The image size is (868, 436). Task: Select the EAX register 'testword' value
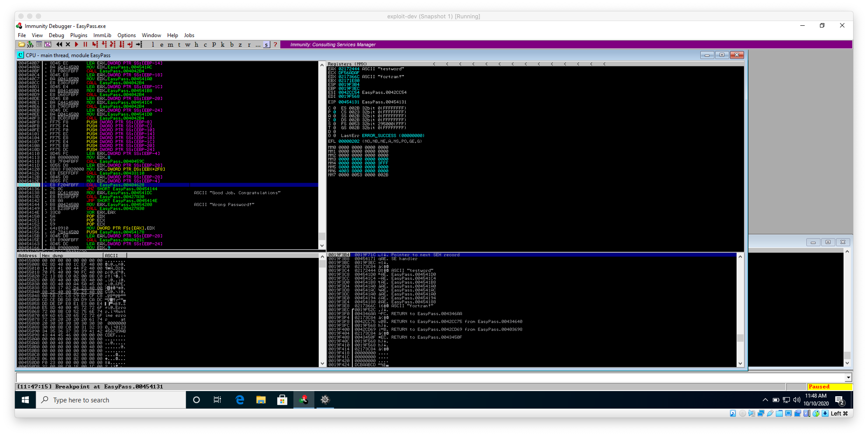[383, 69]
